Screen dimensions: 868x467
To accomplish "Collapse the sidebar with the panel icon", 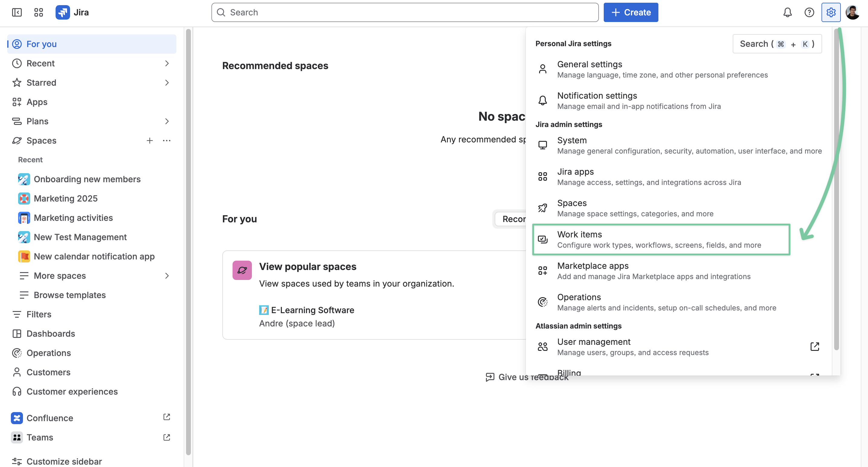I will point(17,12).
